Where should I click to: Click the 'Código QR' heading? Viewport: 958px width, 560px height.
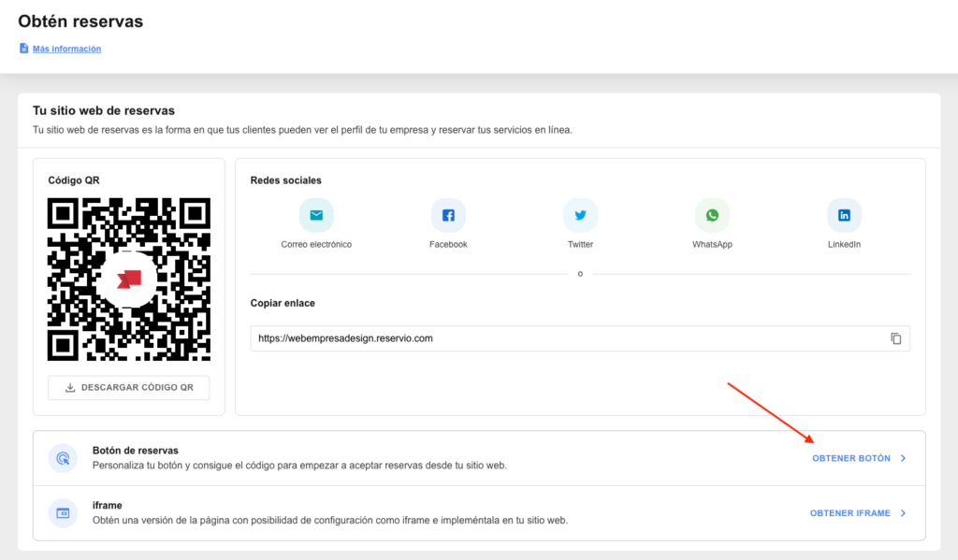click(x=73, y=180)
